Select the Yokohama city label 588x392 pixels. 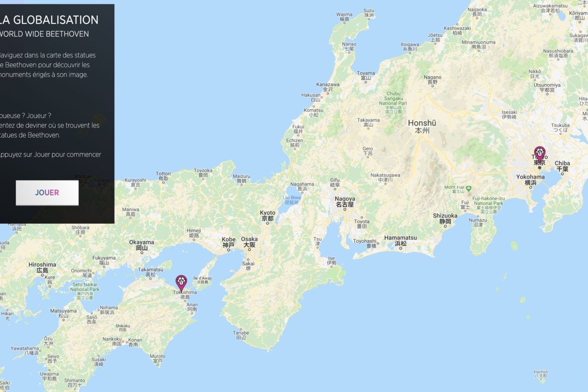click(x=531, y=179)
